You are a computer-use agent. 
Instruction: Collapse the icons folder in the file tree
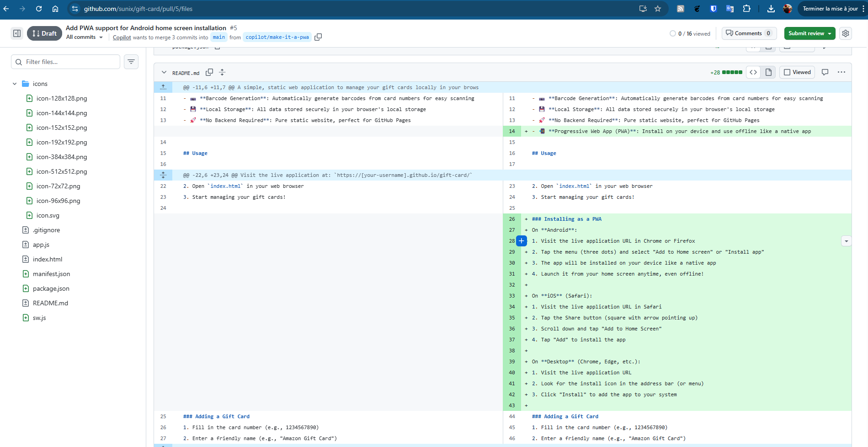14,84
